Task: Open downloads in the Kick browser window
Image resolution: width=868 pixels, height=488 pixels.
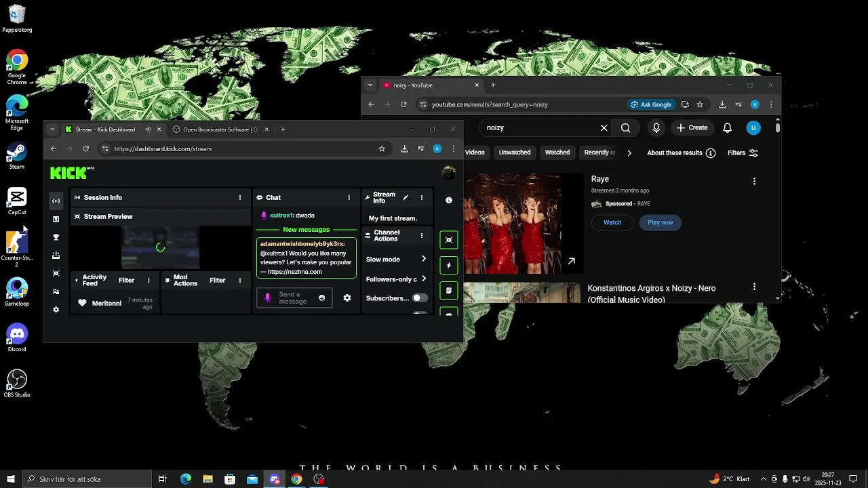Action: (404, 148)
